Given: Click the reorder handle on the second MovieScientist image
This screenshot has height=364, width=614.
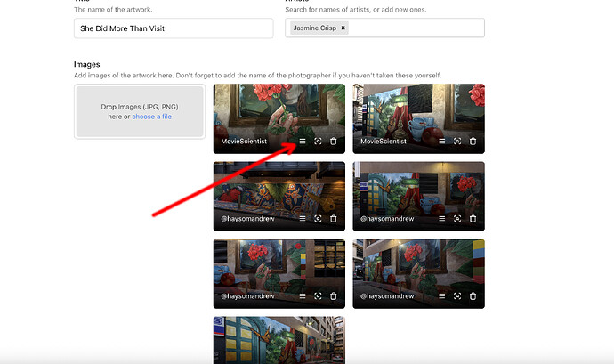Looking at the screenshot, I should 442,142.
